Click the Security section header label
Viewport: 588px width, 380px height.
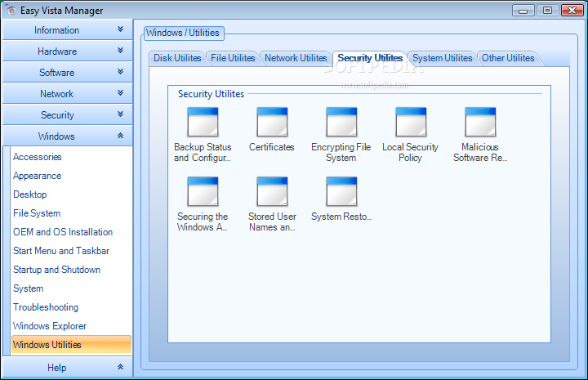(x=57, y=115)
